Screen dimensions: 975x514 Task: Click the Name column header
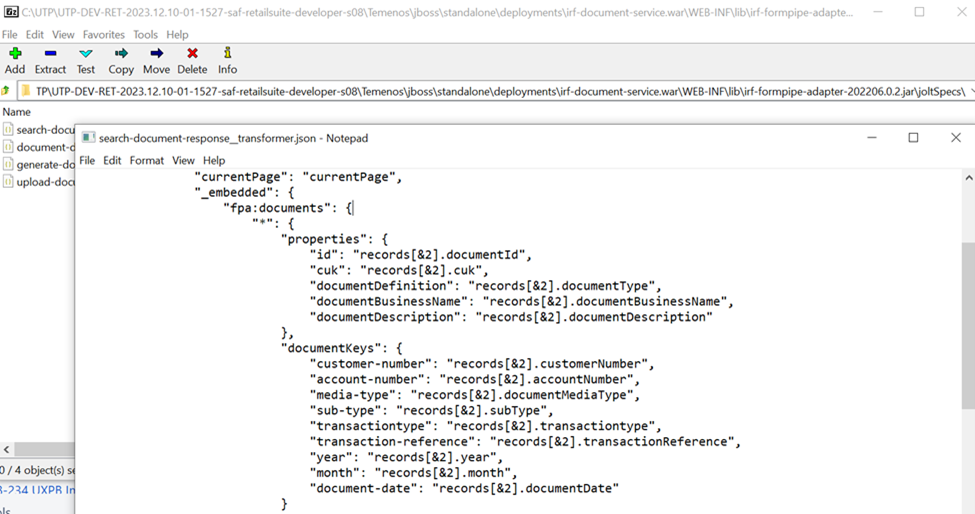16,112
